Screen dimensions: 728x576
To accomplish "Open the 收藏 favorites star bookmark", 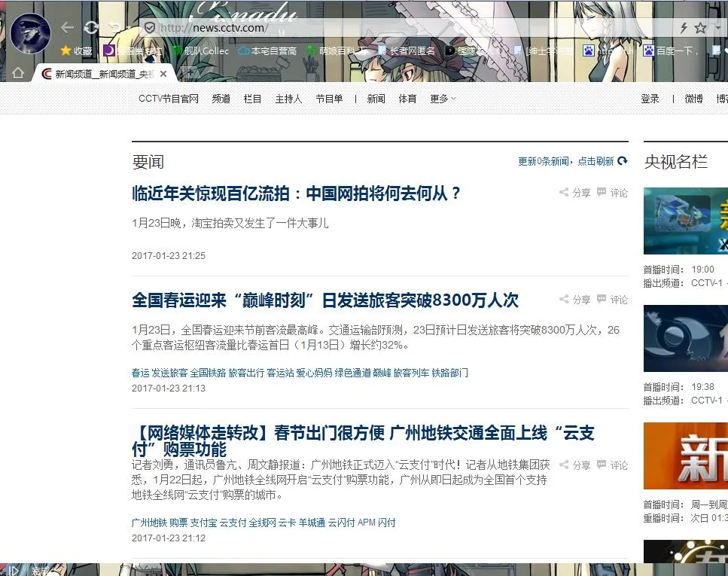I will (77, 50).
